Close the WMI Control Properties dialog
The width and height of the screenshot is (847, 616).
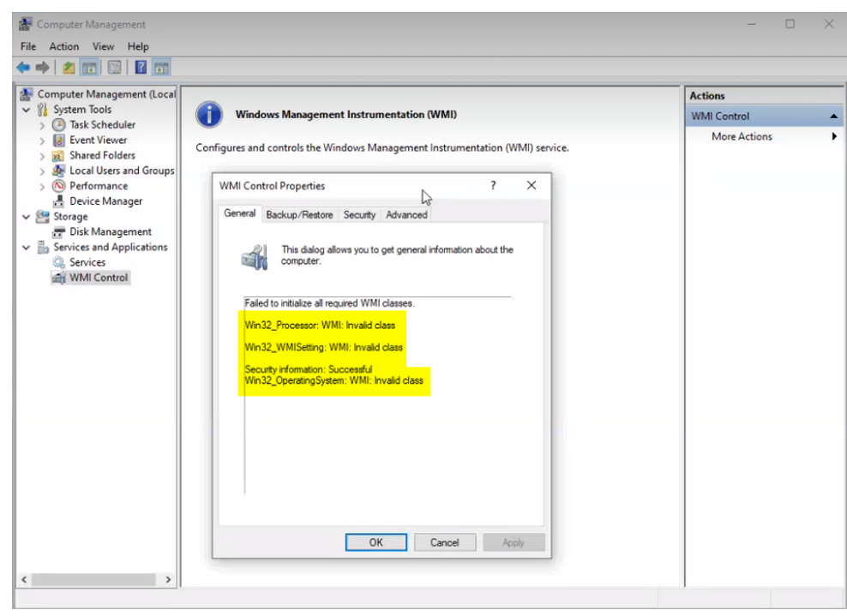click(532, 186)
